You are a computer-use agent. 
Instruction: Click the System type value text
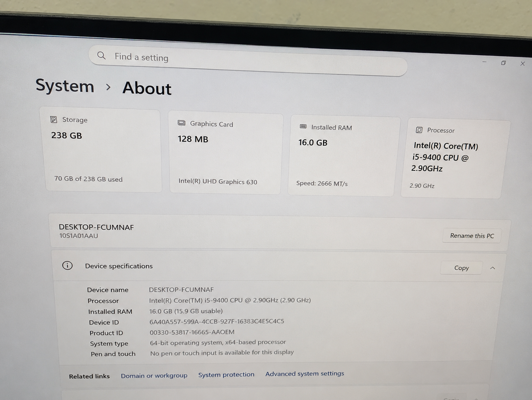(218, 343)
